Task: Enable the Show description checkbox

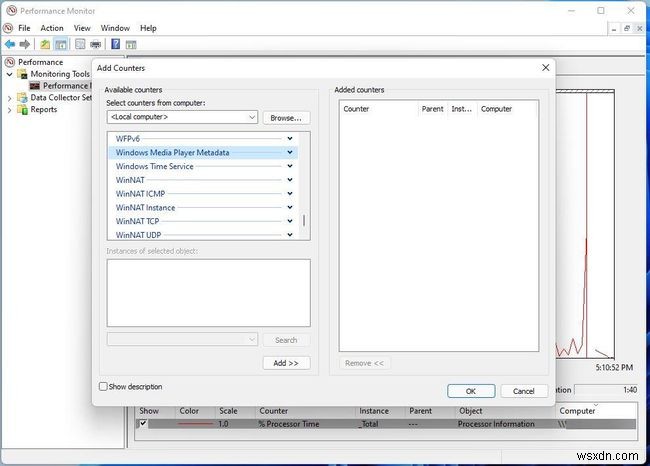Action: [x=103, y=386]
